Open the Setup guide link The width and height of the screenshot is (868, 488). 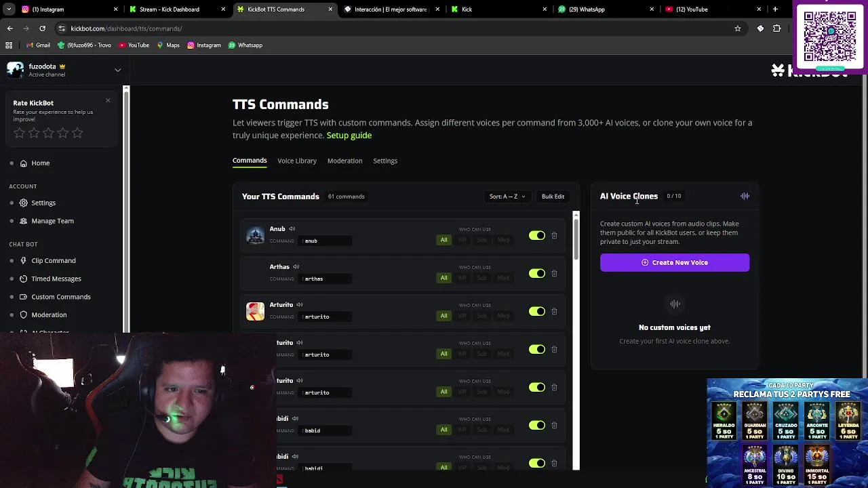coord(349,136)
